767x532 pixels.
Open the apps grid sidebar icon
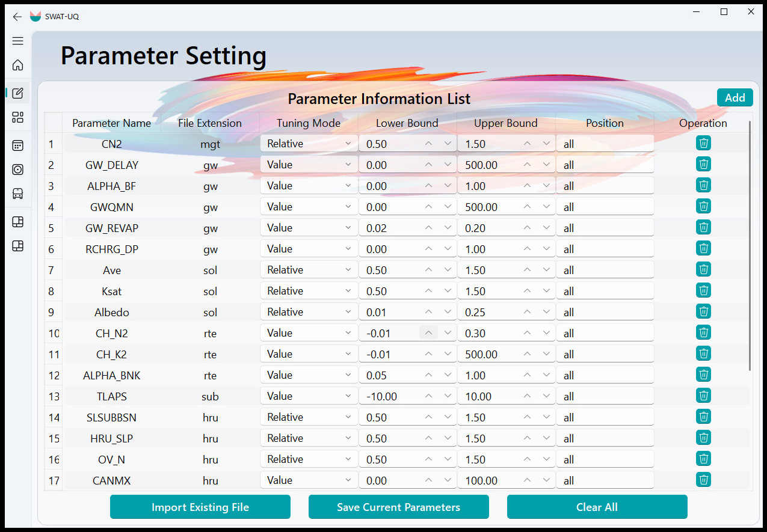[18, 117]
